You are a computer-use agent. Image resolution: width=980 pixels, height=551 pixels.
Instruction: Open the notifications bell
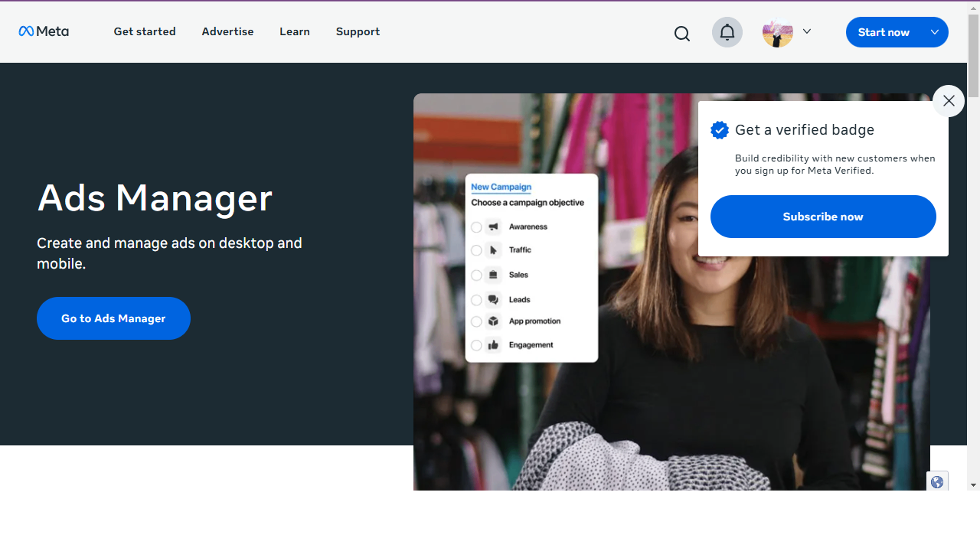click(x=727, y=32)
